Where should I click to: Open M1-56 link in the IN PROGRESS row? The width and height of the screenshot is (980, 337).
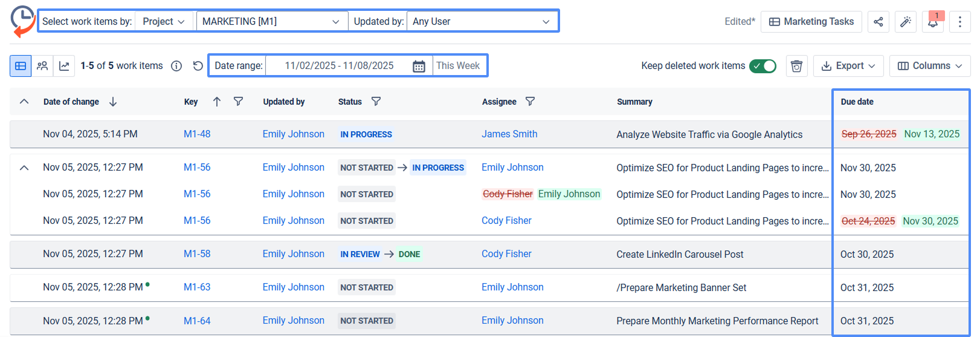(197, 168)
